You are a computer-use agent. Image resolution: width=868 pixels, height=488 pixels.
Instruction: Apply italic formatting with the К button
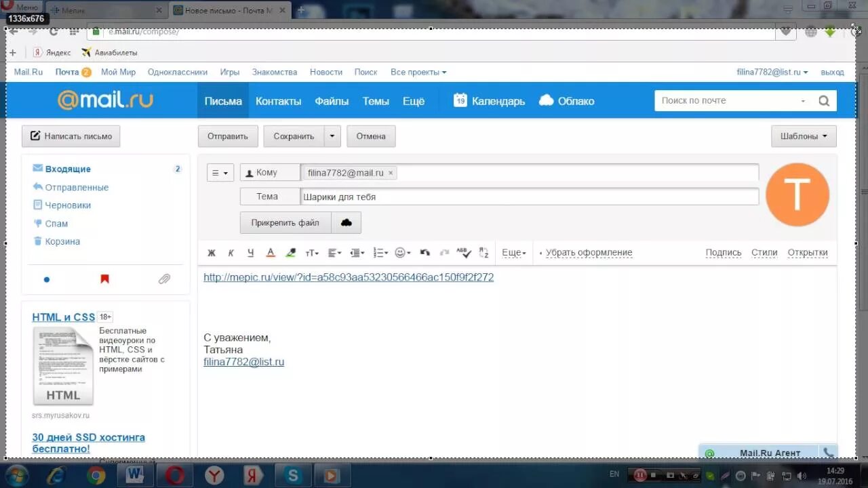click(x=231, y=253)
